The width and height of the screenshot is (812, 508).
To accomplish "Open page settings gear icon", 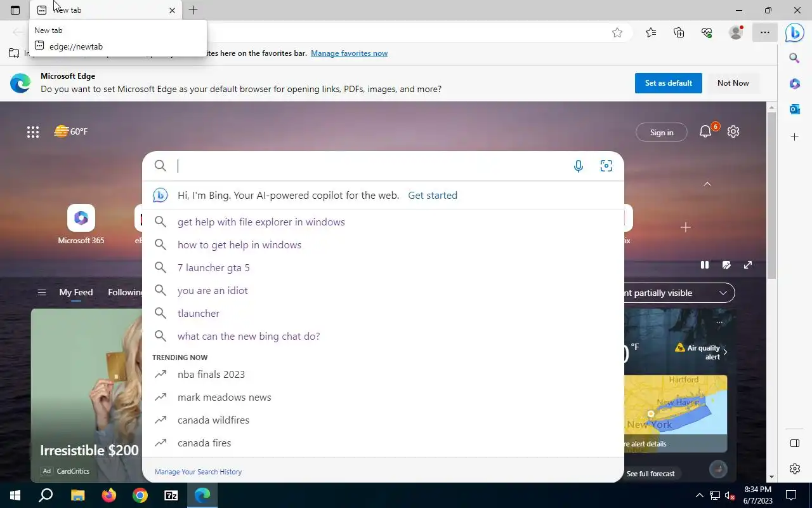I will (x=733, y=131).
